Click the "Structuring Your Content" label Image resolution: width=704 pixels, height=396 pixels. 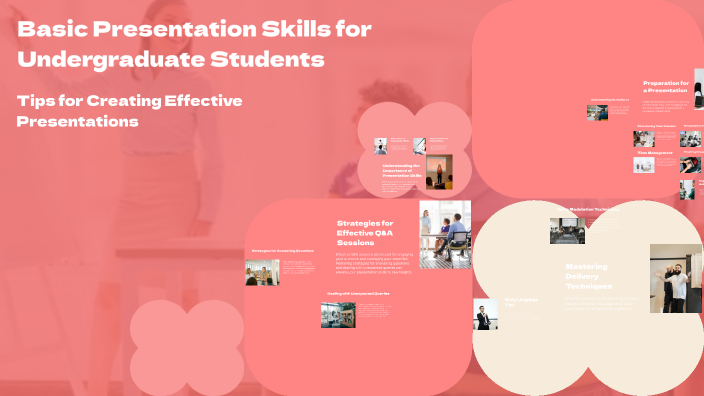point(656,126)
